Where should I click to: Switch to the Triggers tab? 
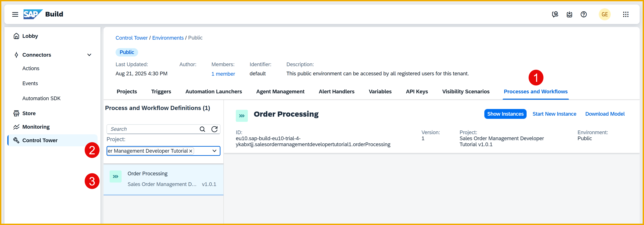[161, 91]
